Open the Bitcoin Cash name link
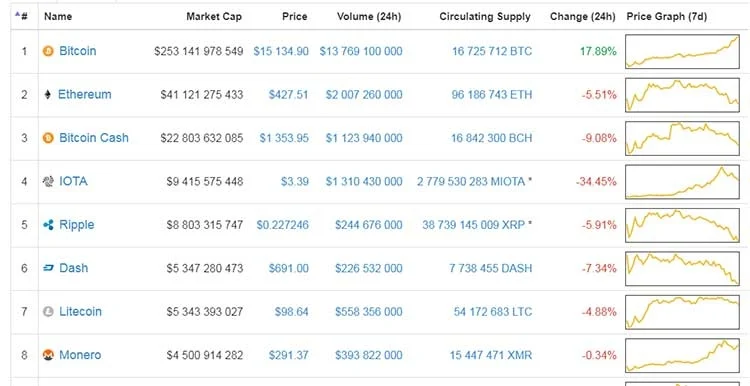 pyautogui.click(x=94, y=138)
